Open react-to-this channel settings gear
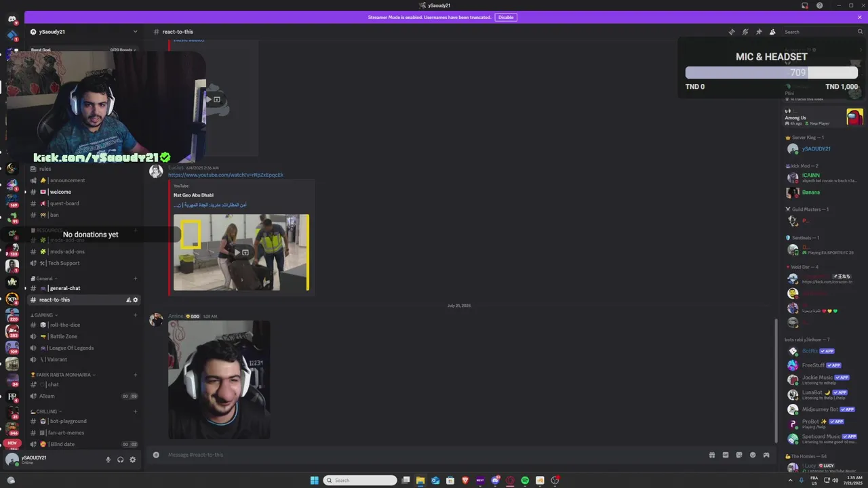This screenshot has height=488, width=868. pyautogui.click(x=135, y=300)
